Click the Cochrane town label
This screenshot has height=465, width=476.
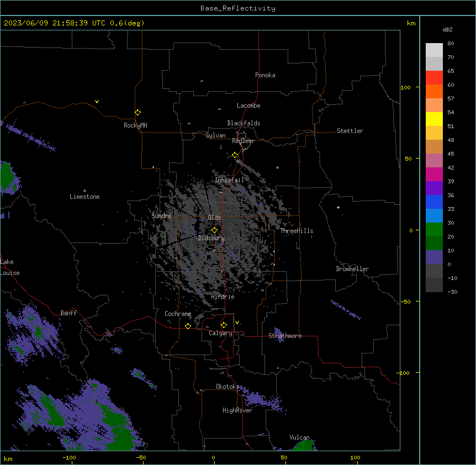pos(178,314)
